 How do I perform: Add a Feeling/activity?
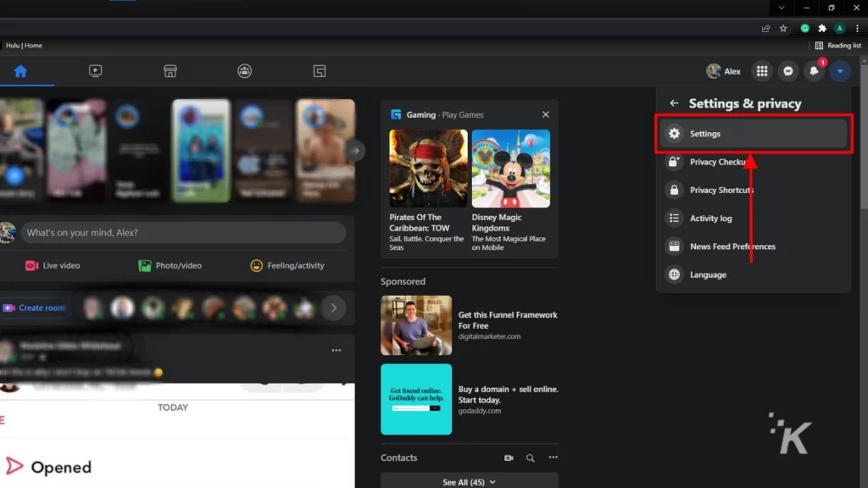pos(287,265)
